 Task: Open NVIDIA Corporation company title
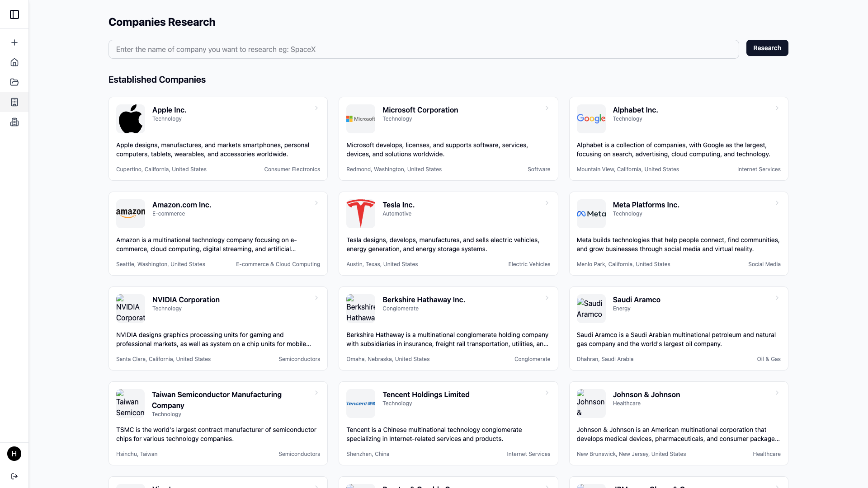[186, 300]
